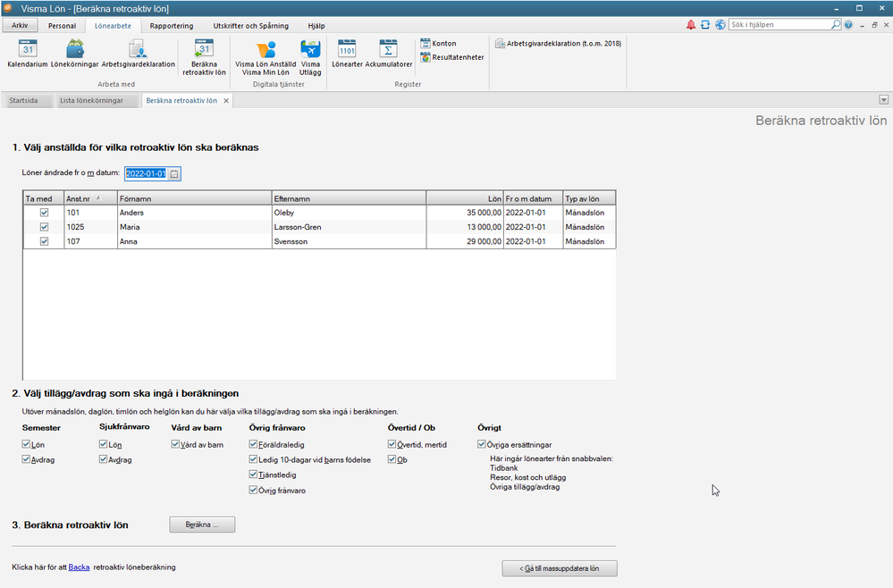Toggle Sjukfrånvaro Avdrag checkbox
Image resolution: width=893 pixels, height=588 pixels.
pos(103,458)
